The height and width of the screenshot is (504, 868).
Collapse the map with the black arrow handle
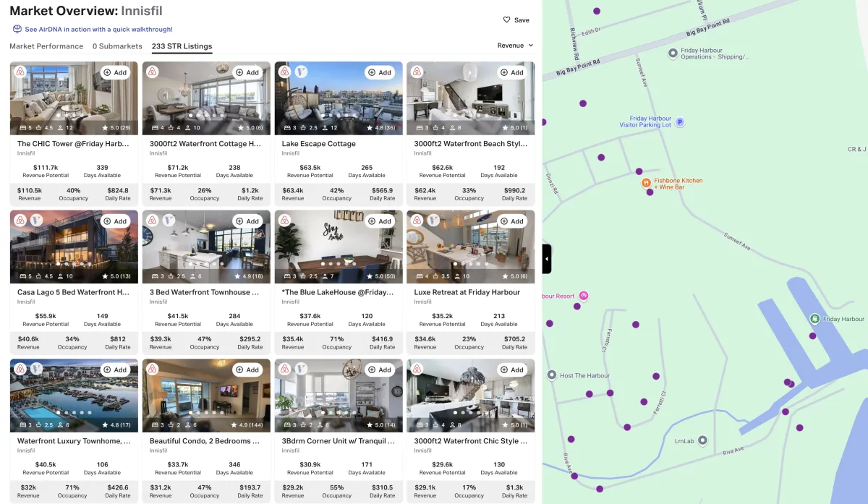(x=547, y=259)
